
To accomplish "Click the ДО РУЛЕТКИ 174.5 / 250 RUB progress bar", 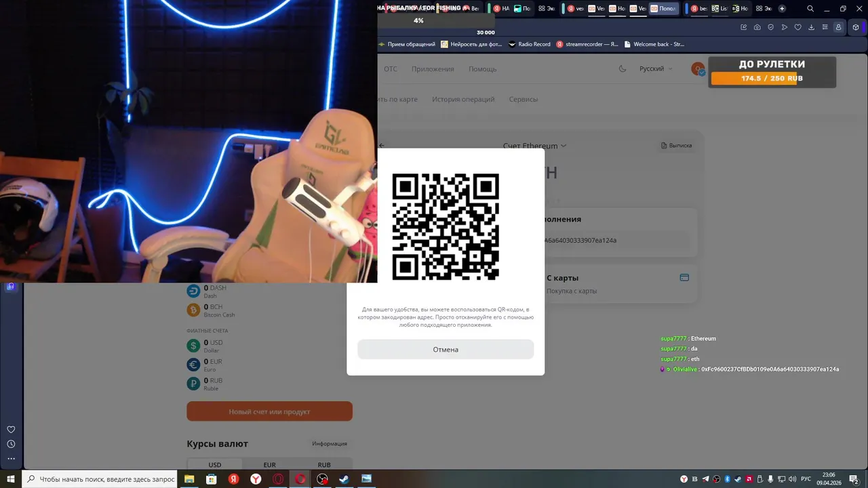I will coord(772,79).
